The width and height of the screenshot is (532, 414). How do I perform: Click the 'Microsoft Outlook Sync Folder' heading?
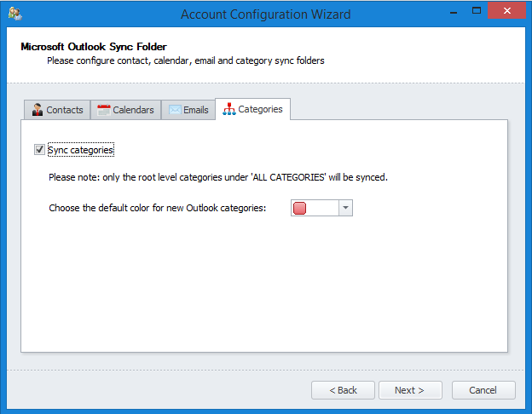pyautogui.click(x=93, y=47)
